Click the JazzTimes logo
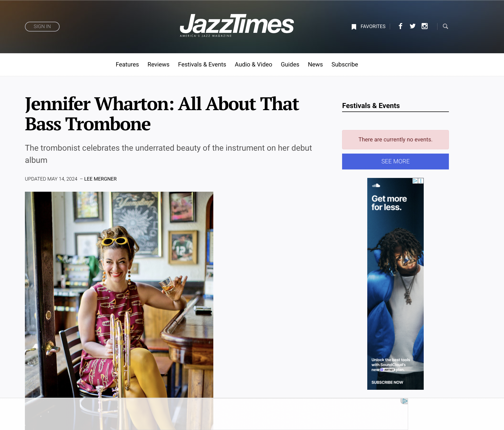Viewport: 504px width, 430px height. [x=237, y=25]
